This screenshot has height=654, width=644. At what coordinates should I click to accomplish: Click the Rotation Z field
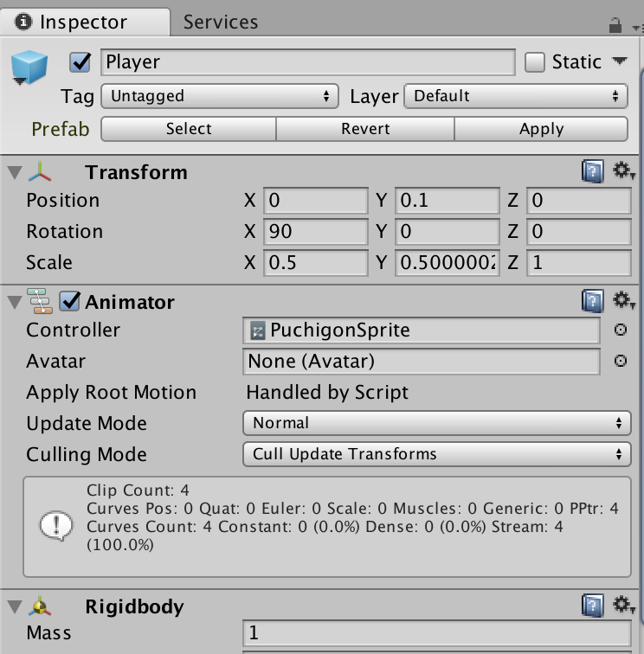pos(578,232)
